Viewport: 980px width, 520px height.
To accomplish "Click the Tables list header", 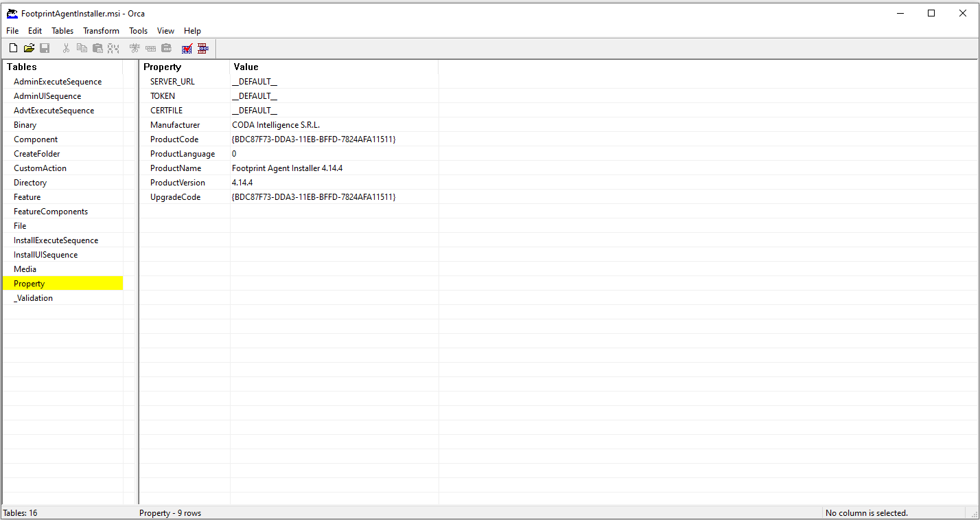I will pos(62,67).
